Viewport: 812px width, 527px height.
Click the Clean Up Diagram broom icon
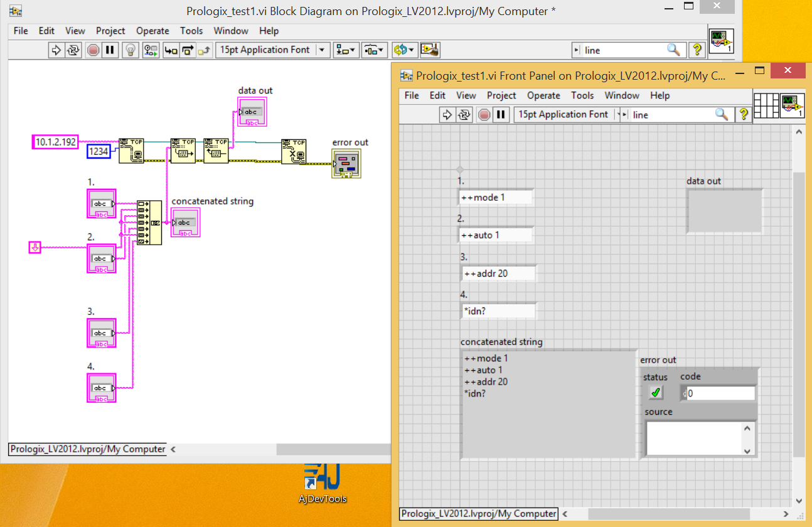coord(430,50)
